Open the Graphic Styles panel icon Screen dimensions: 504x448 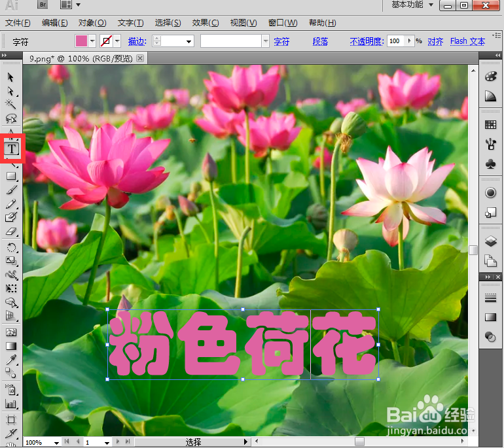490,213
